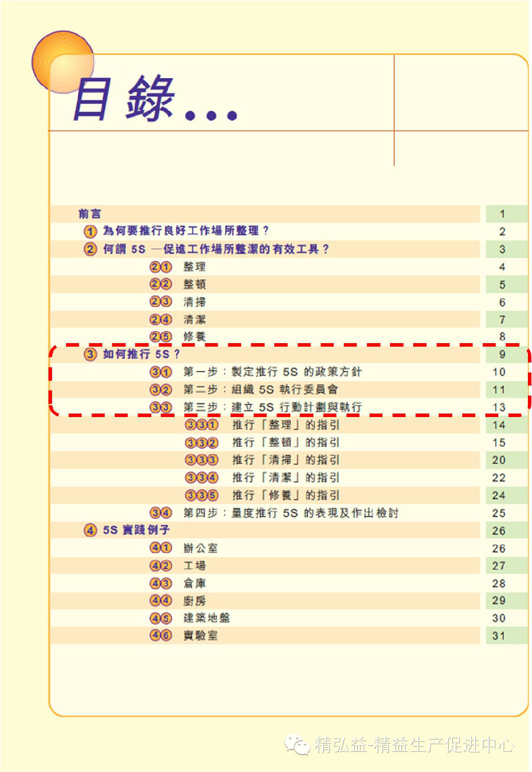532x772 pixels.
Task: Open 第三步：建立 5S 行動計劃與執行
Action: 273,407
